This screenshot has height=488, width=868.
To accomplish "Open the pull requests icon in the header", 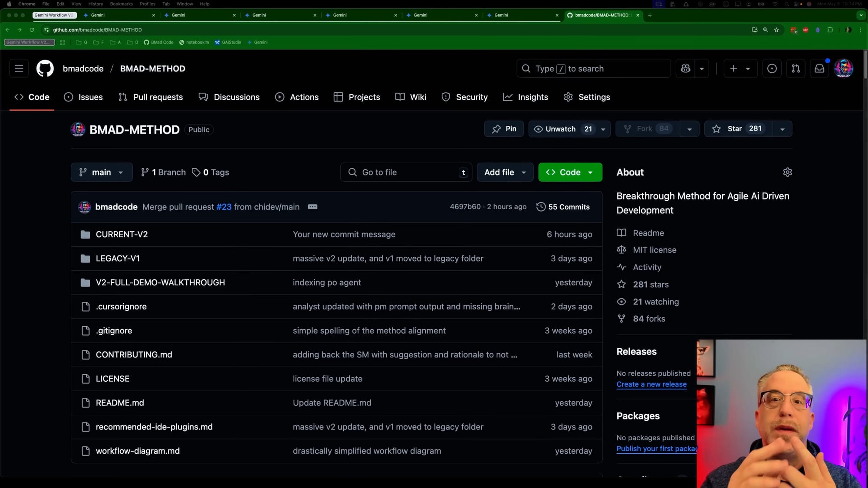I will (796, 69).
